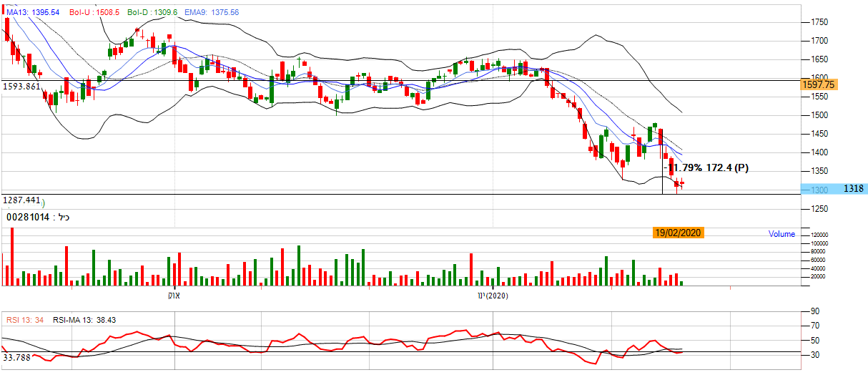Screen dimensions: 868x375
Task: Select the orange 19/02/2020 date flag
Action: pos(679,233)
